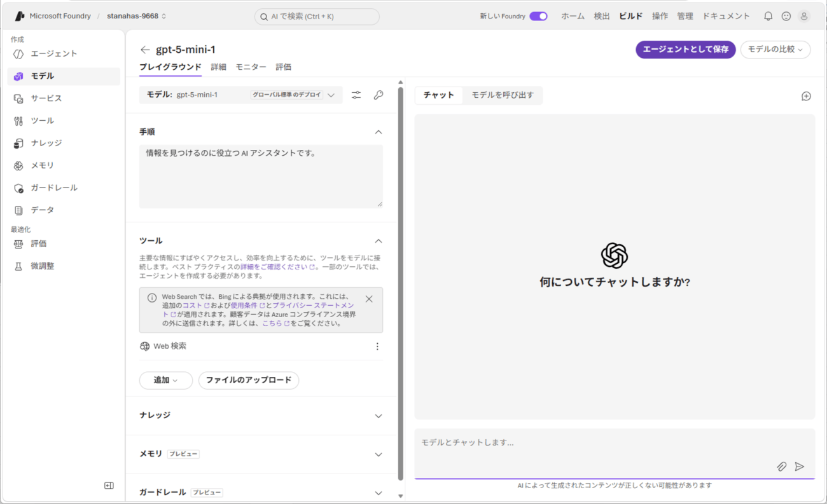Open the user account avatar
Screen dimensions: 827x504
click(x=804, y=16)
